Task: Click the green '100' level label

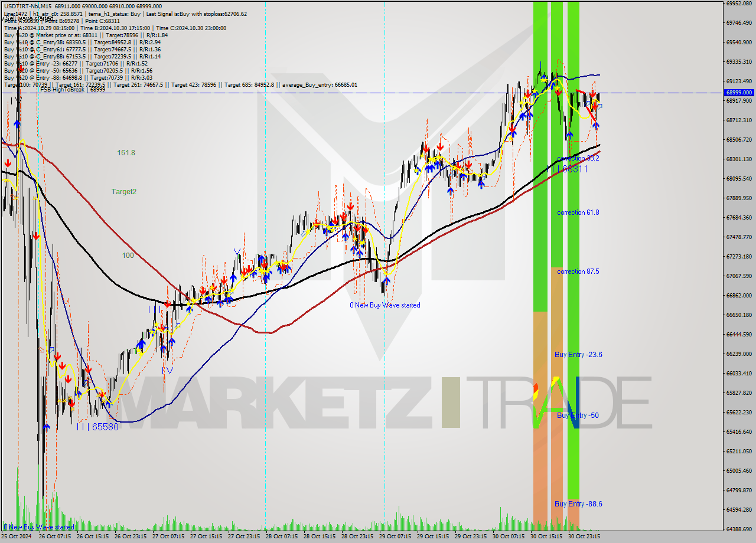Action: point(128,256)
